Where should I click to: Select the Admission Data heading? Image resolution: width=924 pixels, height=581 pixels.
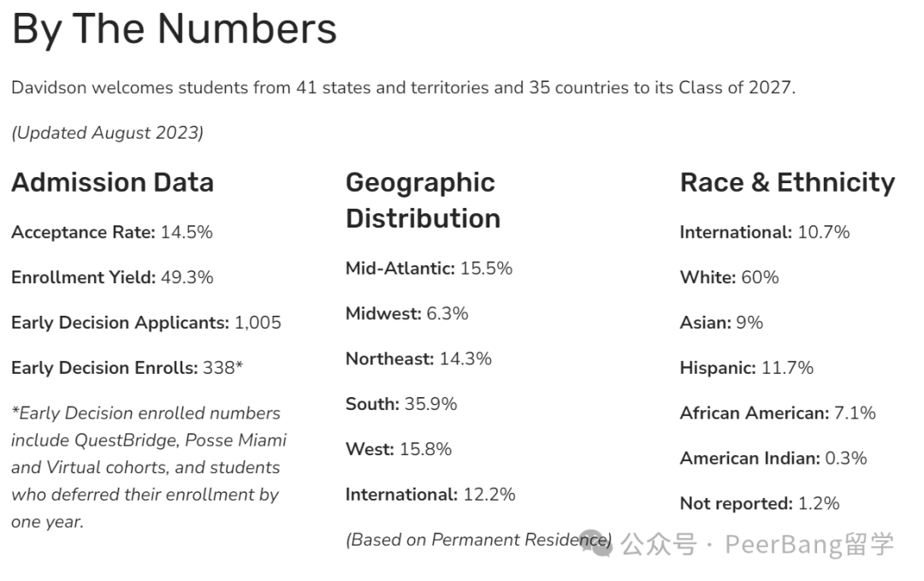point(113,182)
